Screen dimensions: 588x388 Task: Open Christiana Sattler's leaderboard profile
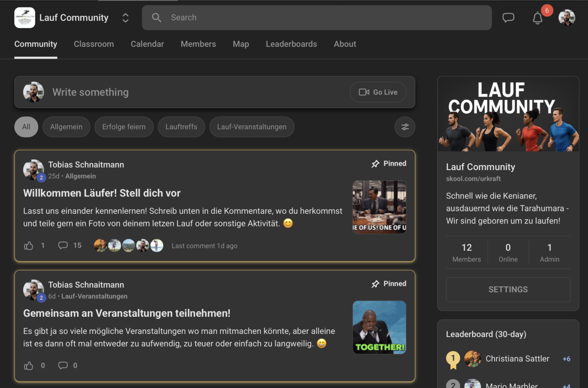517,359
